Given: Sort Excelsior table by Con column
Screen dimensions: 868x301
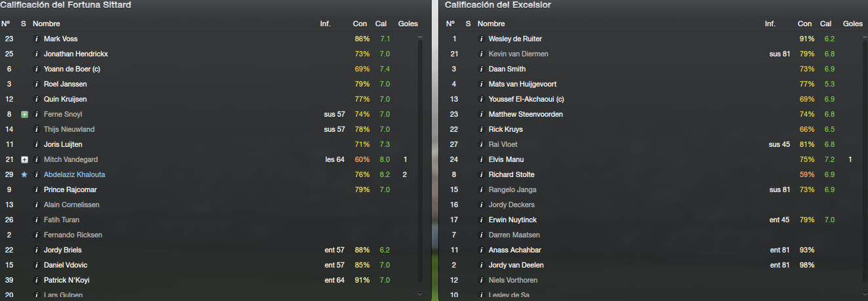Looking at the screenshot, I should point(804,24).
